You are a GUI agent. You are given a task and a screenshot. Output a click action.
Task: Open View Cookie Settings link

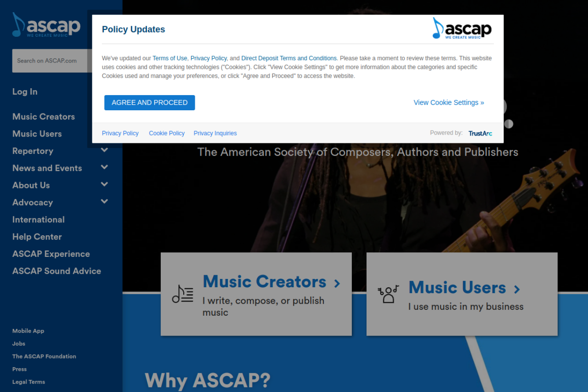(448, 102)
